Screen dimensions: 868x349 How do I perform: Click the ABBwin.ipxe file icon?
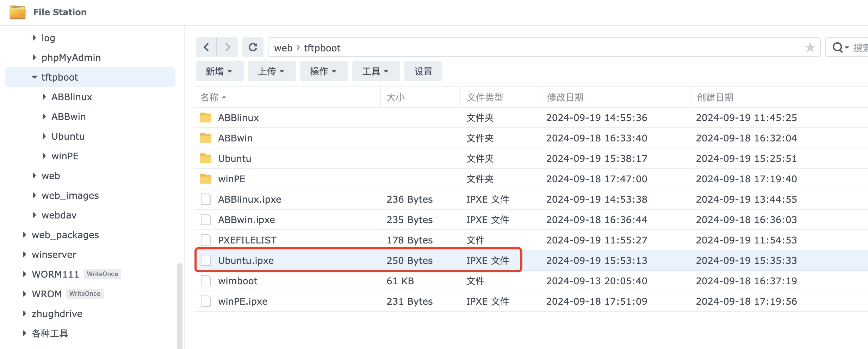(206, 220)
